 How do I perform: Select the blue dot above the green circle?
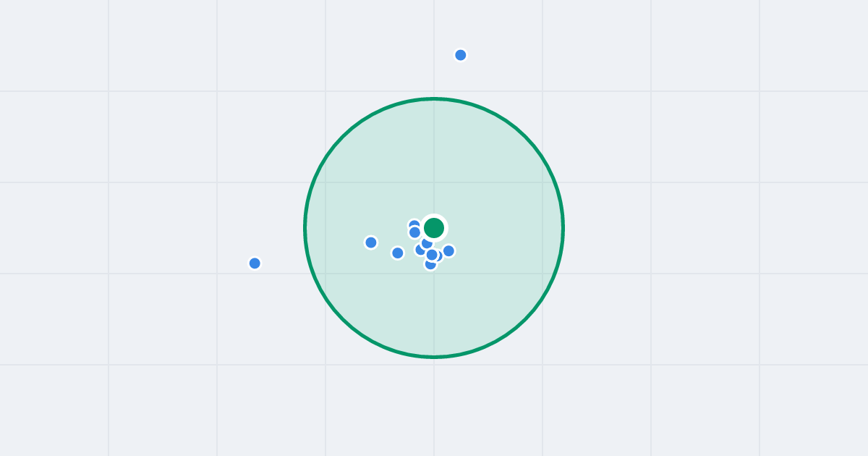pos(461,55)
